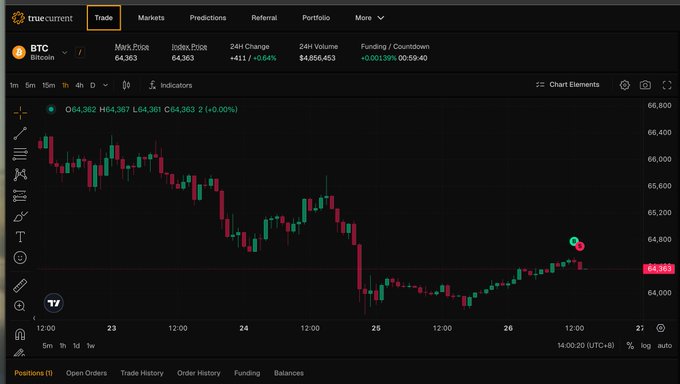This screenshot has width=680, height=384.
Task: Go to the Markets page
Action: (x=151, y=18)
